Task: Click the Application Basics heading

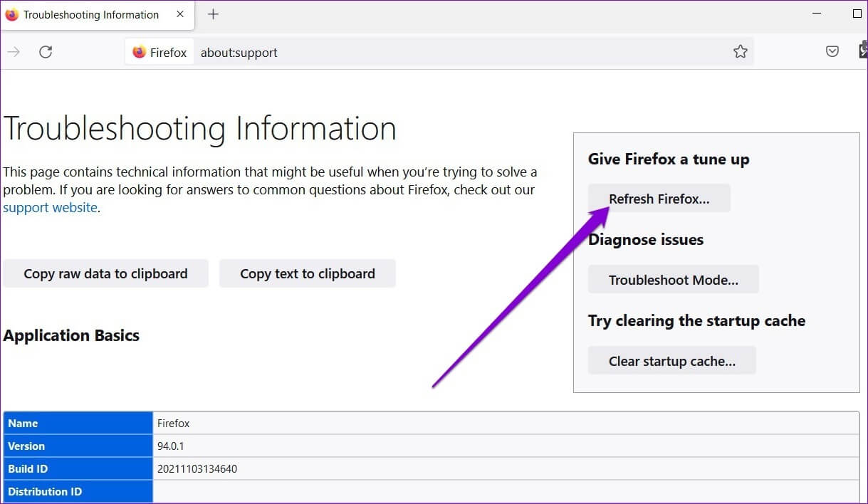Action: tap(71, 335)
